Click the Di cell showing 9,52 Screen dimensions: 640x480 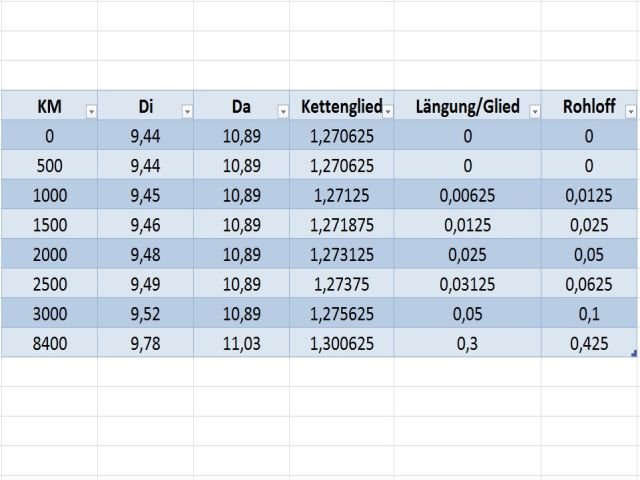(145, 313)
